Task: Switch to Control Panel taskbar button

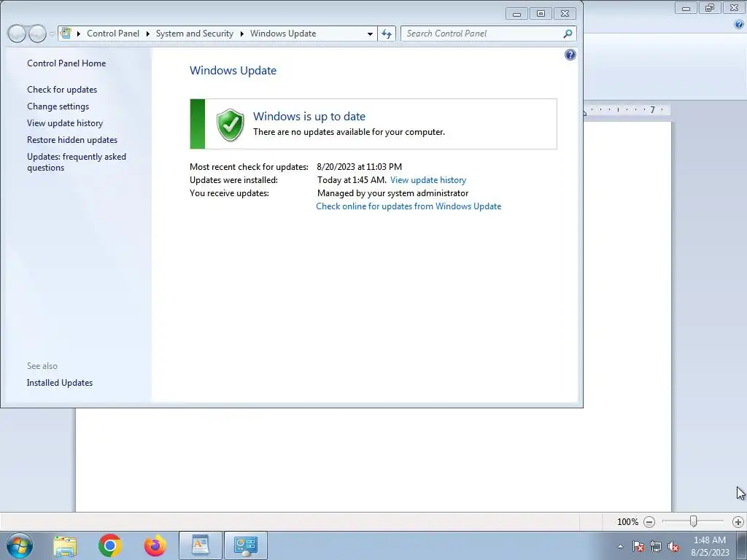Action: coord(246,545)
